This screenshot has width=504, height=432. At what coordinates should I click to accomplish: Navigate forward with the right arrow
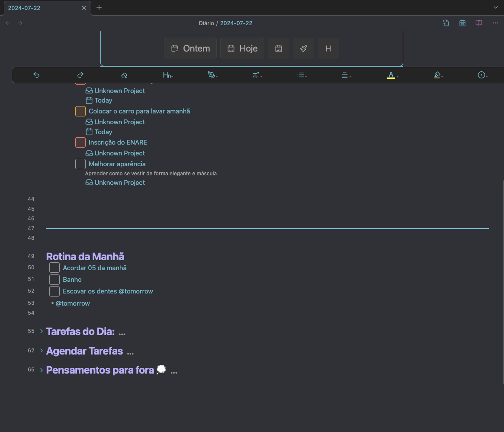click(20, 23)
